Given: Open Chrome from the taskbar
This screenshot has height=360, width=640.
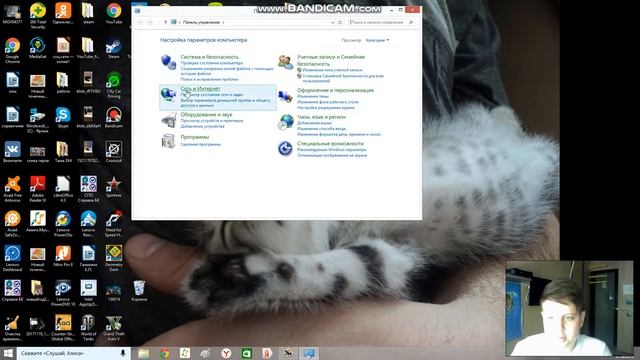Looking at the screenshot, I should click(164, 353).
